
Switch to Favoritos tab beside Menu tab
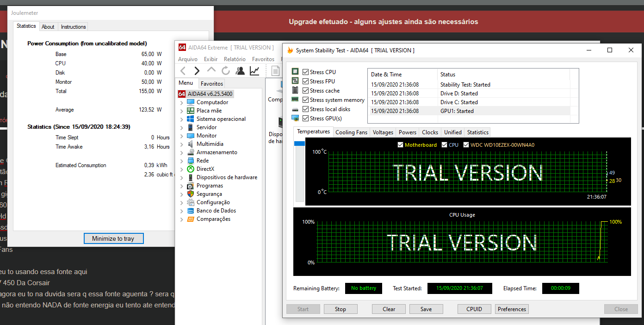click(x=212, y=84)
